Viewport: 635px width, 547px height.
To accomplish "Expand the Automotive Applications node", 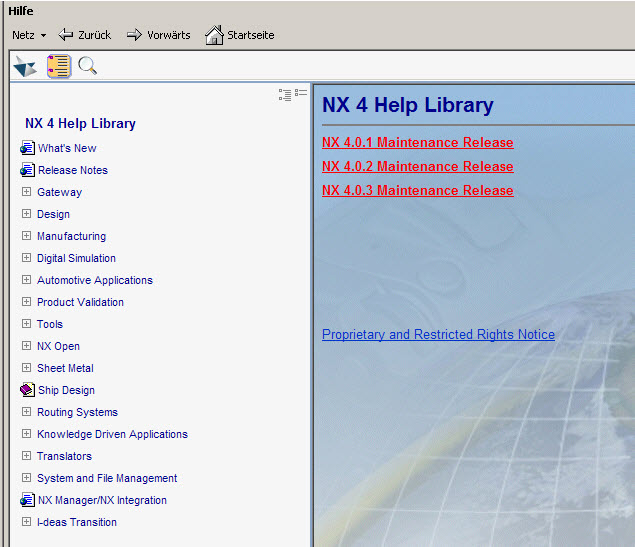I will click(x=26, y=279).
